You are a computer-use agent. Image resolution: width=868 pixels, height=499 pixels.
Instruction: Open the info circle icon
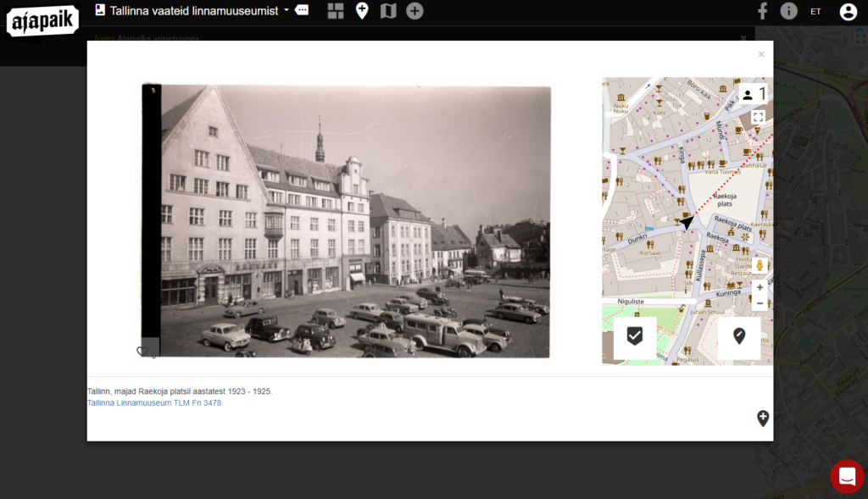pos(789,11)
